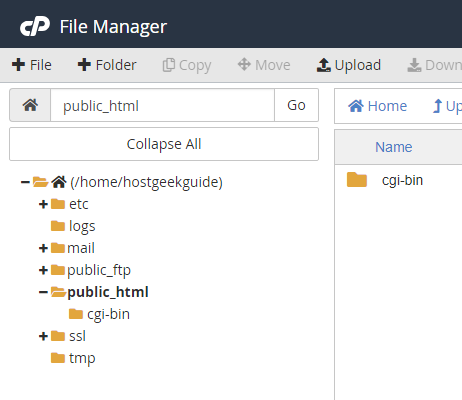
Task: Expand the mail folder
Action: click(43, 248)
